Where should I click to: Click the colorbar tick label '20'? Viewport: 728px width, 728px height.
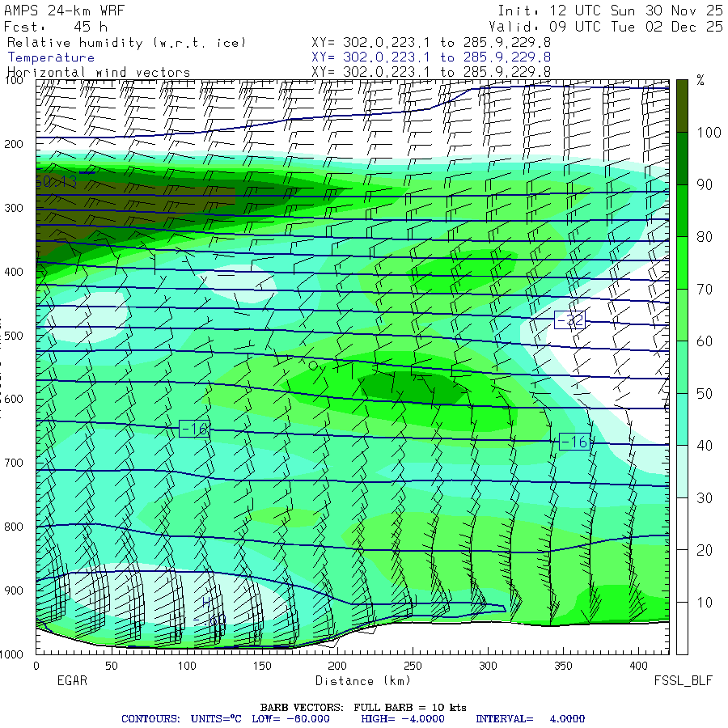705,550
